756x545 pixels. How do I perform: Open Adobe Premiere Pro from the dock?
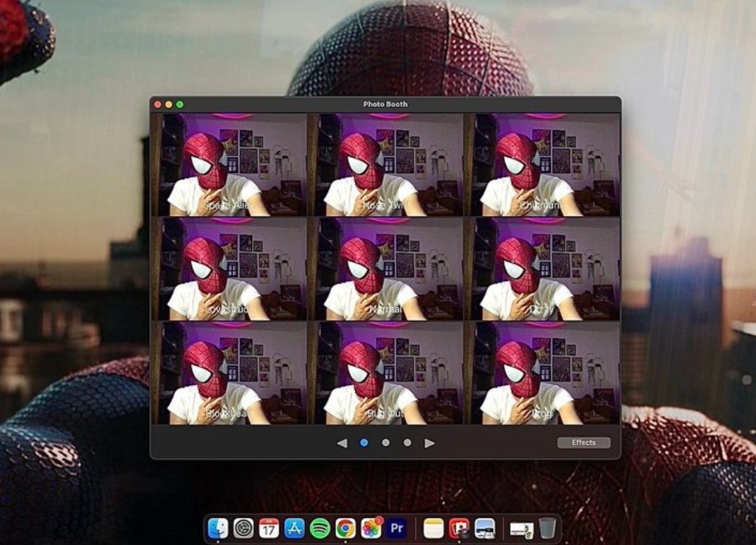pyautogui.click(x=396, y=528)
